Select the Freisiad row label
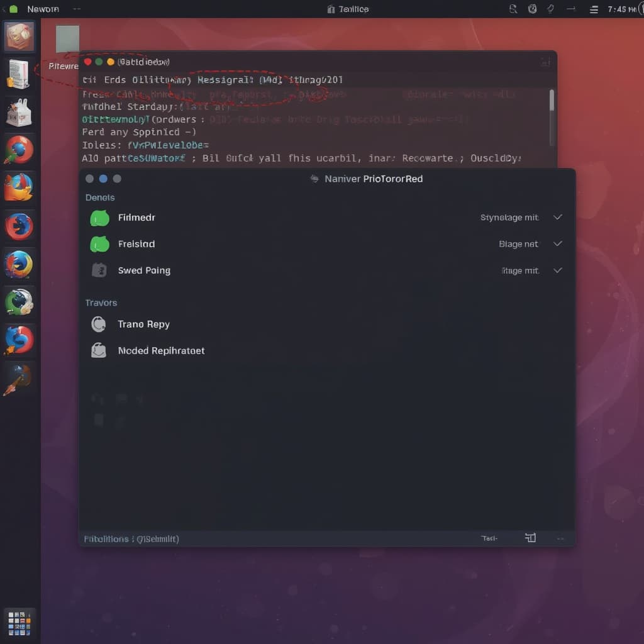 (x=136, y=244)
